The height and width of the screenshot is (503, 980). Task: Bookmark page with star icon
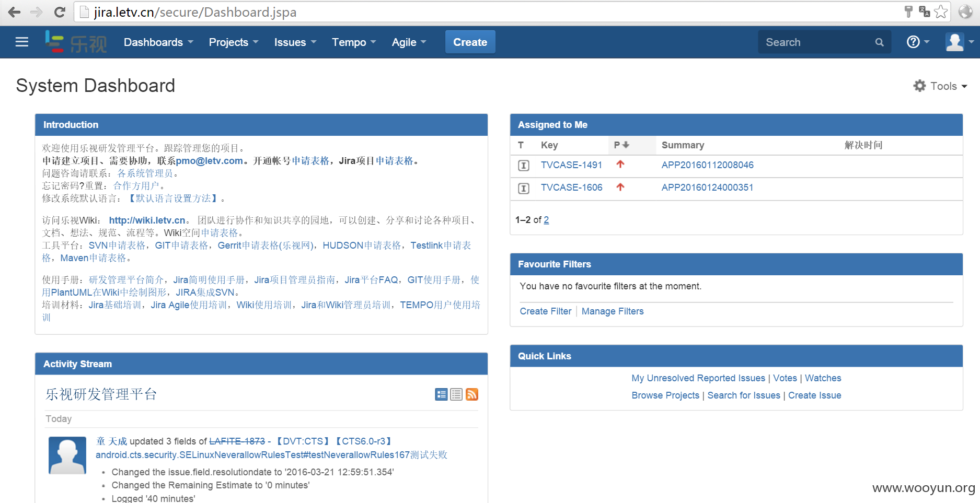pyautogui.click(x=941, y=11)
